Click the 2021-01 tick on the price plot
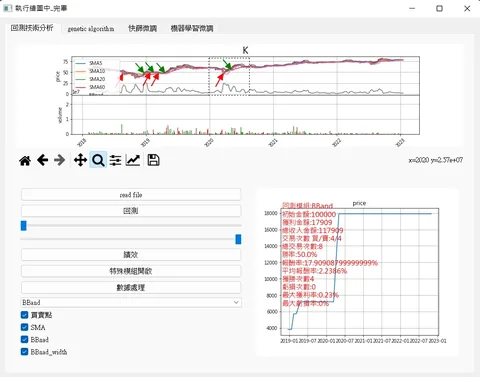The width and height of the screenshot is (480, 377). click(363, 341)
